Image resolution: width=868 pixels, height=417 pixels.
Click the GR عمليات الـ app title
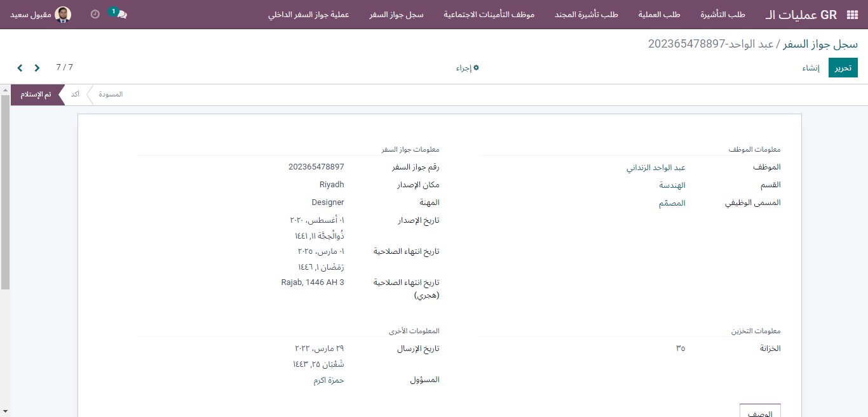coord(802,15)
